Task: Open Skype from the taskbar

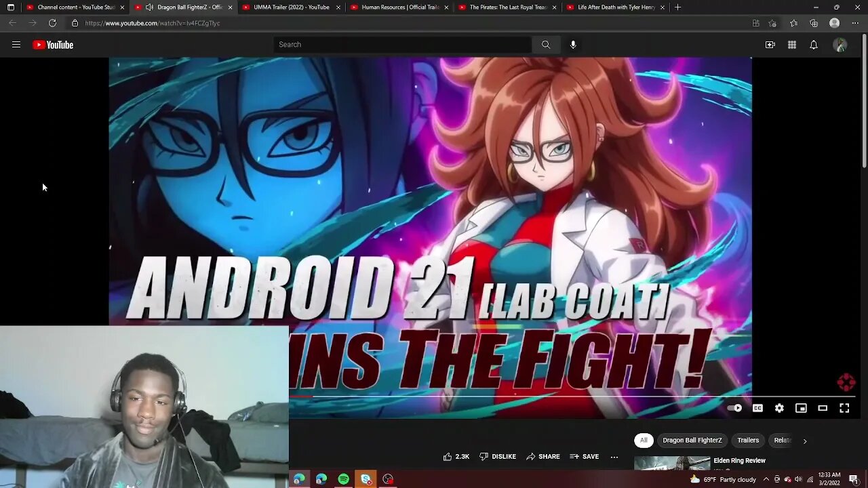Action: [x=366, y=479]
